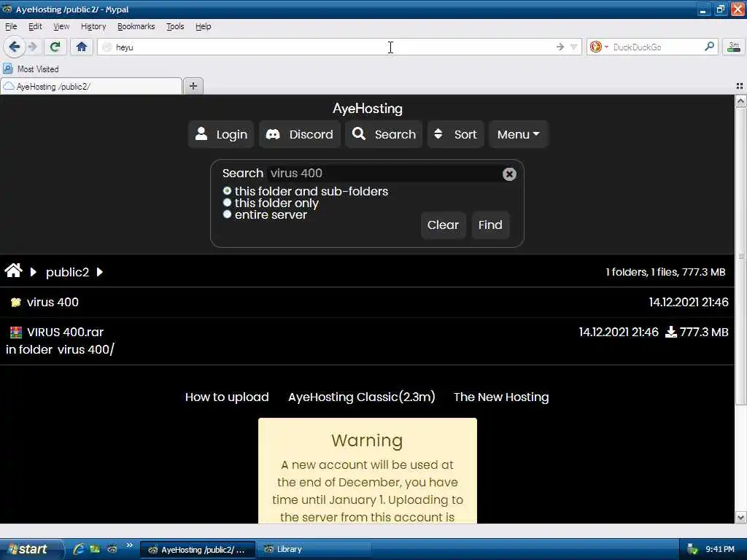
Task: Click the magnifier icon in DuckDuckGo box
Action: coord(709,46)
